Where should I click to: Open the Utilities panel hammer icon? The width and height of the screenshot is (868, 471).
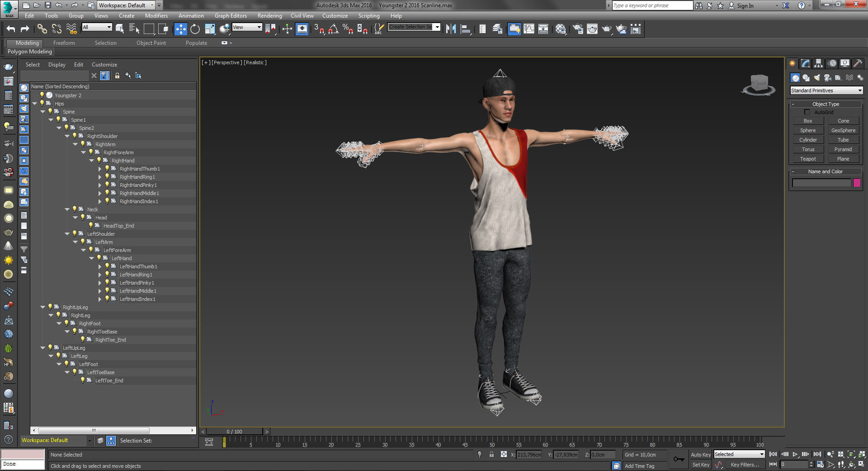coord(858,63)
